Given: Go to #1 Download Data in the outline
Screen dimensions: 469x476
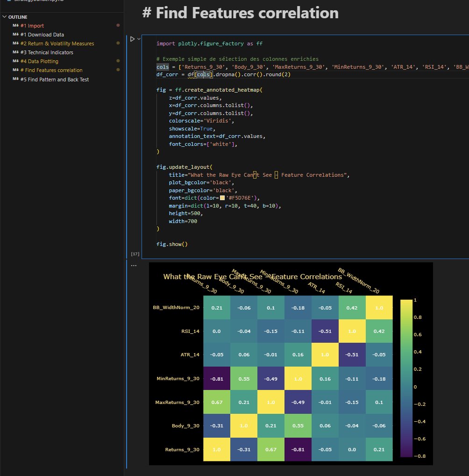Looking at the screenshot, I should [x=42, y=35].
